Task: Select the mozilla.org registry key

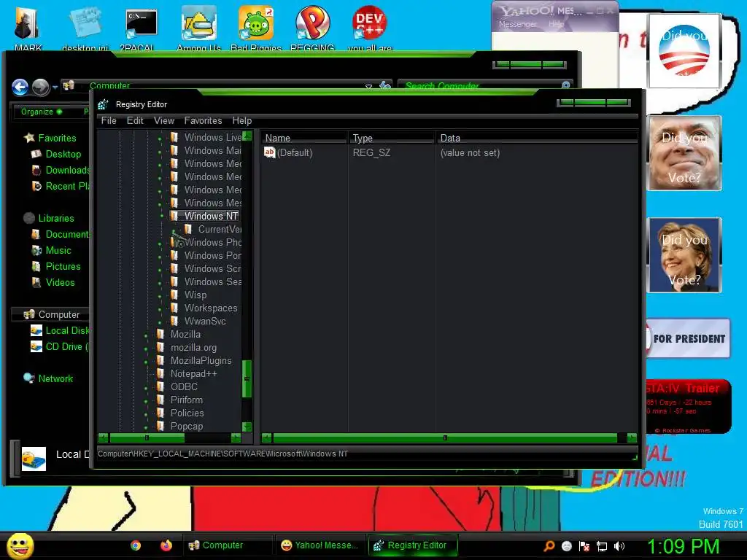Action: coord(193,348)
